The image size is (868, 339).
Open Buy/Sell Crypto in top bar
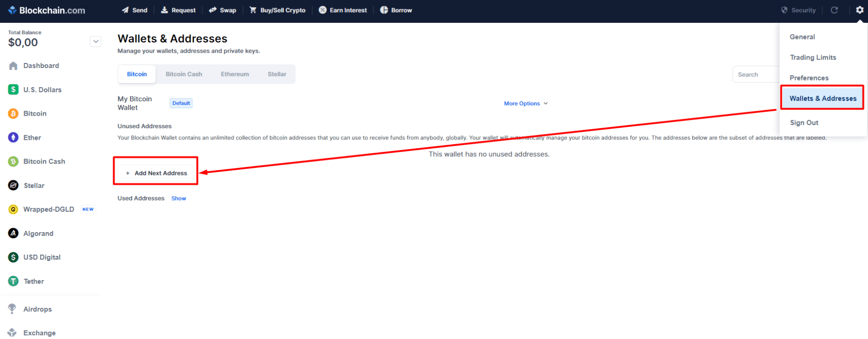(278, 10)
